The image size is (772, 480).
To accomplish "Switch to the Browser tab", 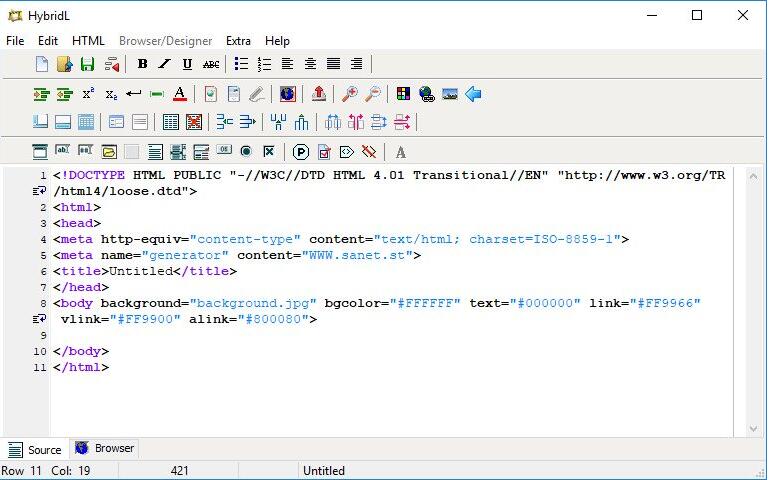I will [104, 448].
